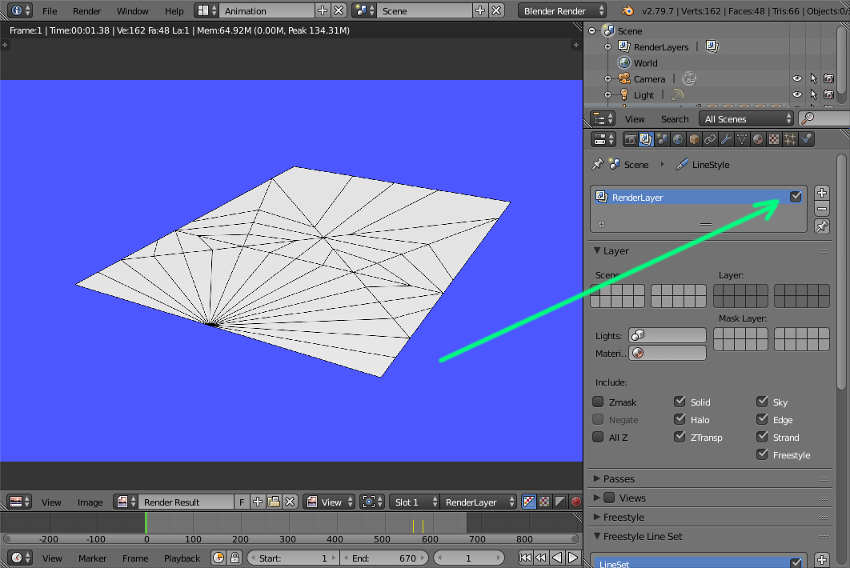850x568 pixels.
Task: Open the All Scenes display dropdown
Action: 746,119
